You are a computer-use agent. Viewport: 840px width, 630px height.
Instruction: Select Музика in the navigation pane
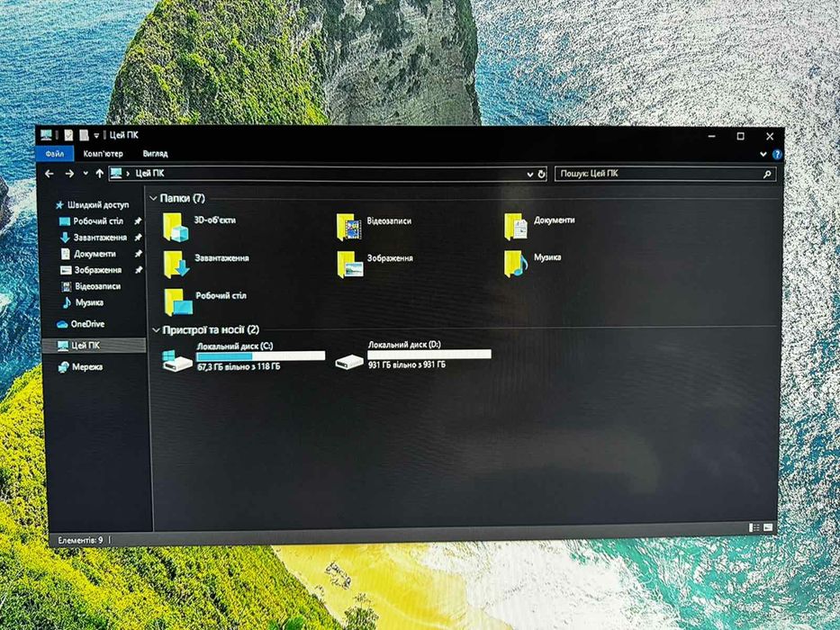[89, 302]
